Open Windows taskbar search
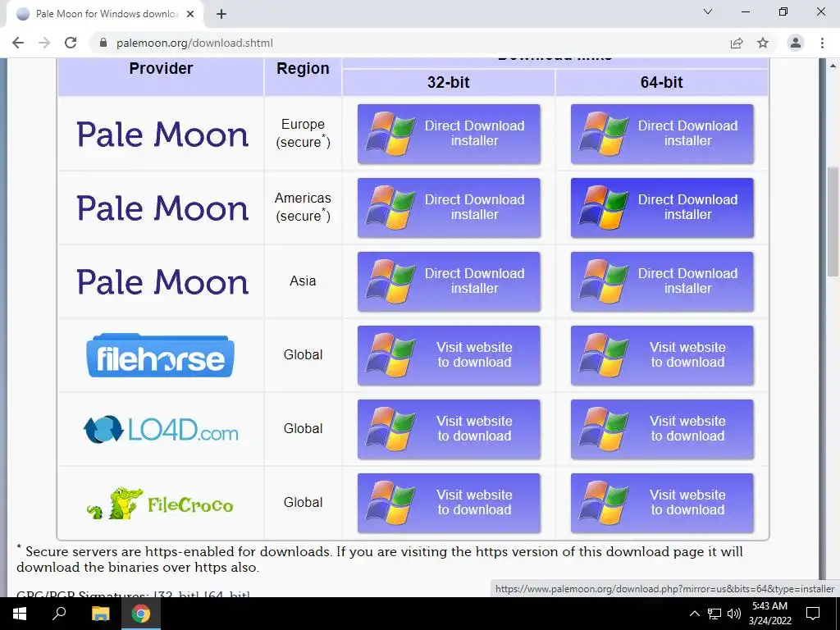This screenshot has height=630, width=840. [59, 614]
